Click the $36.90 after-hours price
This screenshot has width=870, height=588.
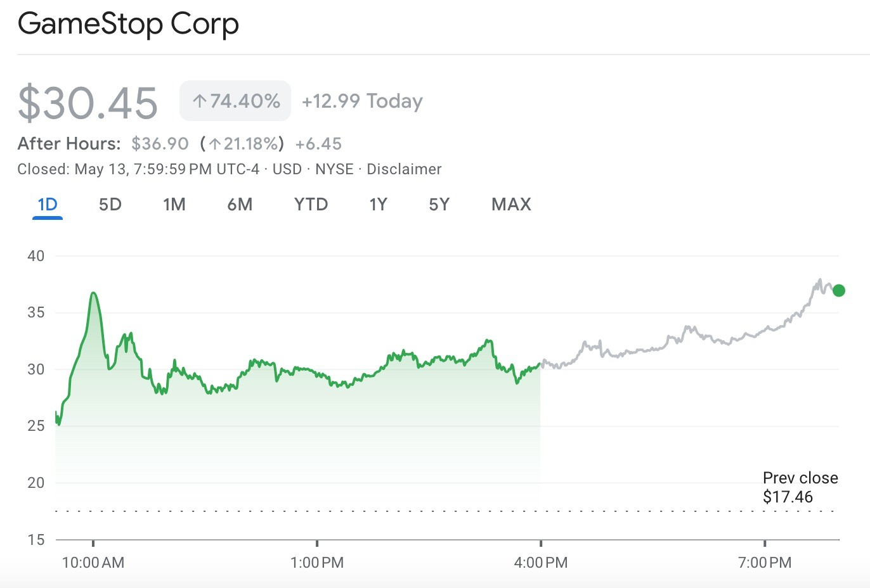click(x=160, y=144)
